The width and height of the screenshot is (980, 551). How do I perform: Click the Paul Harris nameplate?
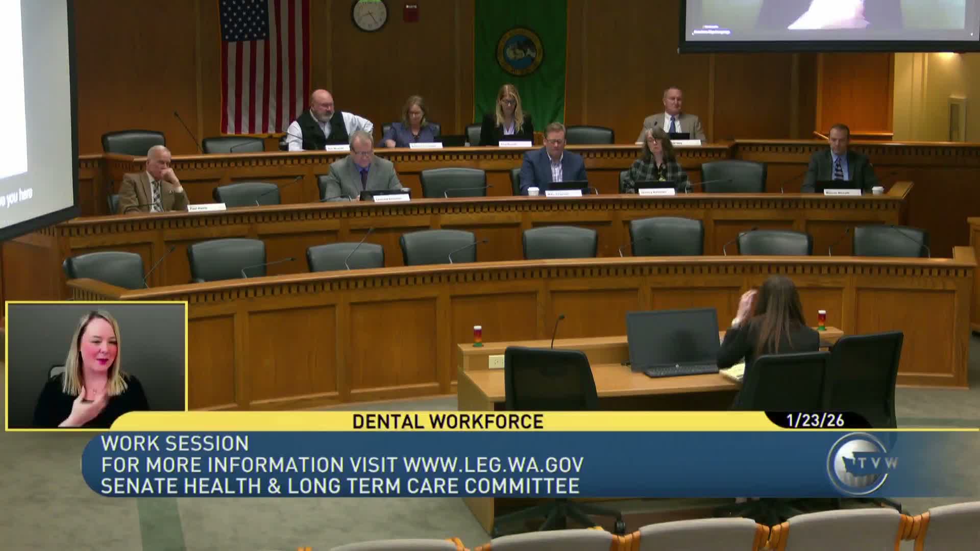click(x=206, y=208)
